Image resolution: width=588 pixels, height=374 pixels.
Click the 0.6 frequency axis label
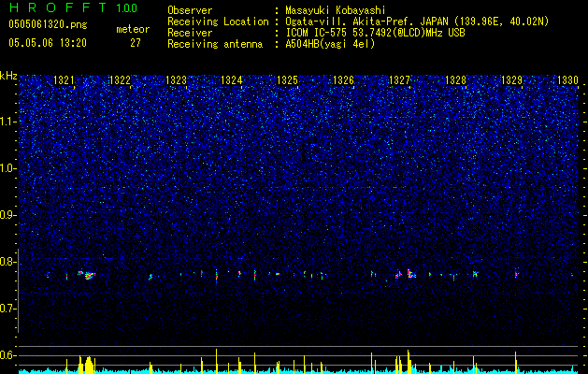pyautogui.click(x=8, y=355)
